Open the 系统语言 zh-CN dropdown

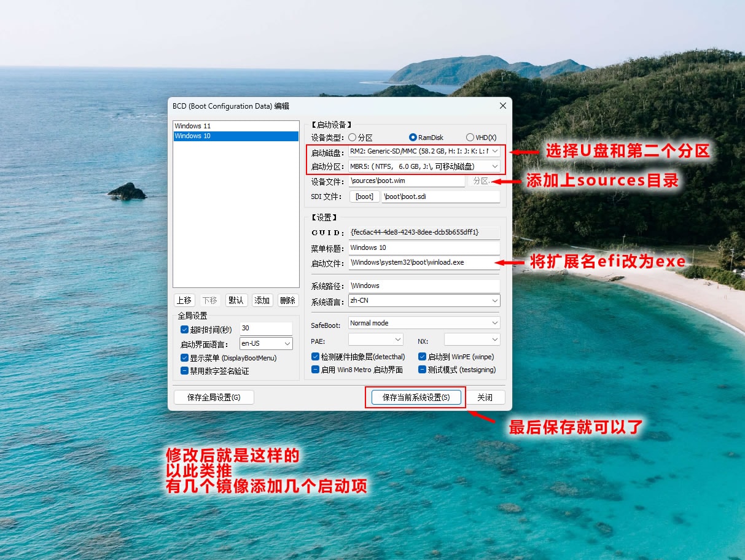pos(494,301)
